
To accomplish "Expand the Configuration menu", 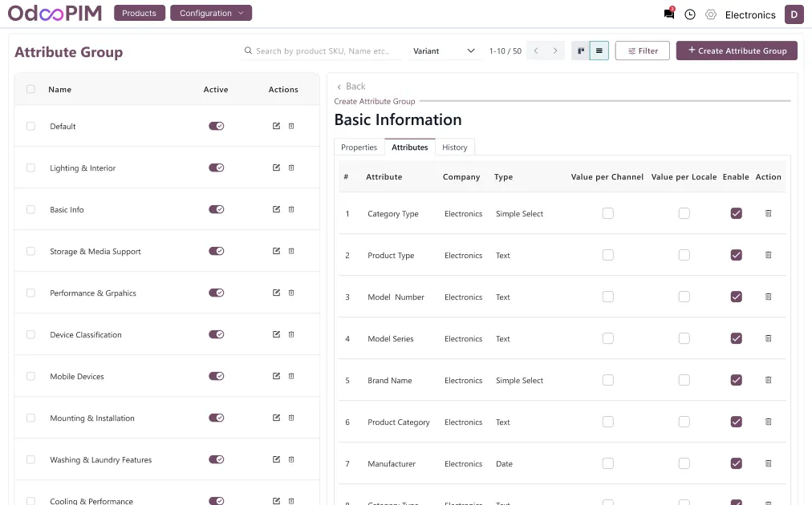I will (211, 14).
